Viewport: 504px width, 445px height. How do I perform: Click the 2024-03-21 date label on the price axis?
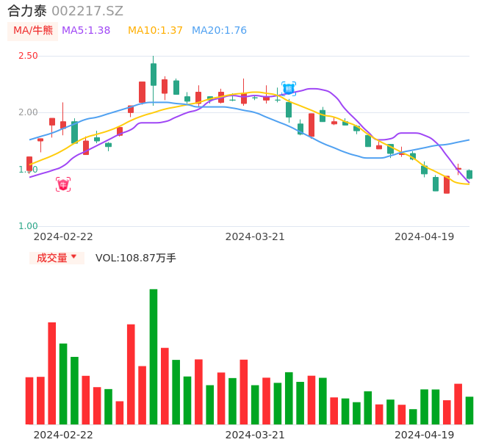click(x=255, y=236)
